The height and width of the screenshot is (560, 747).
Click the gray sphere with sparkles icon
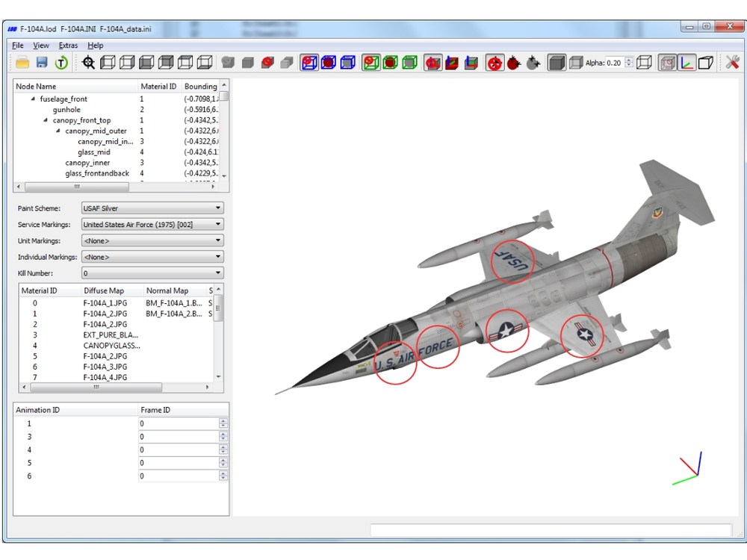click(533, 63)
